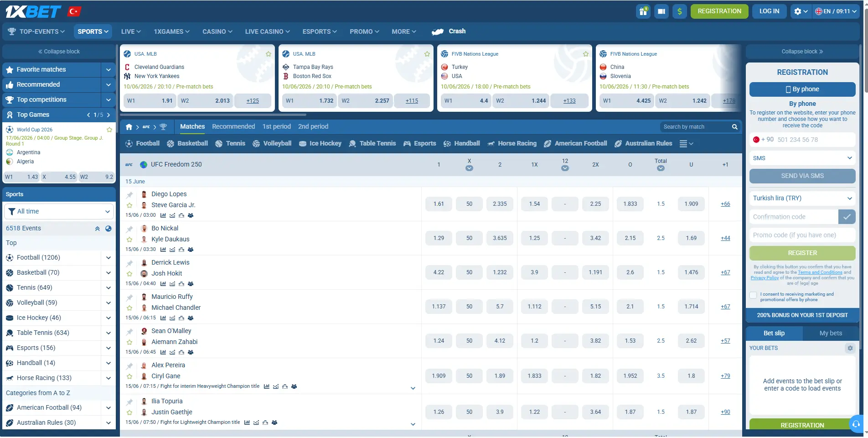Favorite the Turkey vs USA volleyball card
The width and height of the screenshot is (868, 438).
586,54
